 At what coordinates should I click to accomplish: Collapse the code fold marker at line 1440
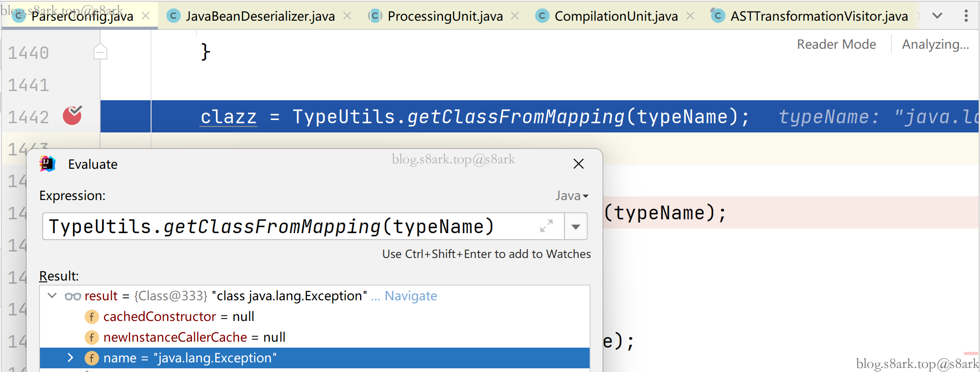point(100,51)
